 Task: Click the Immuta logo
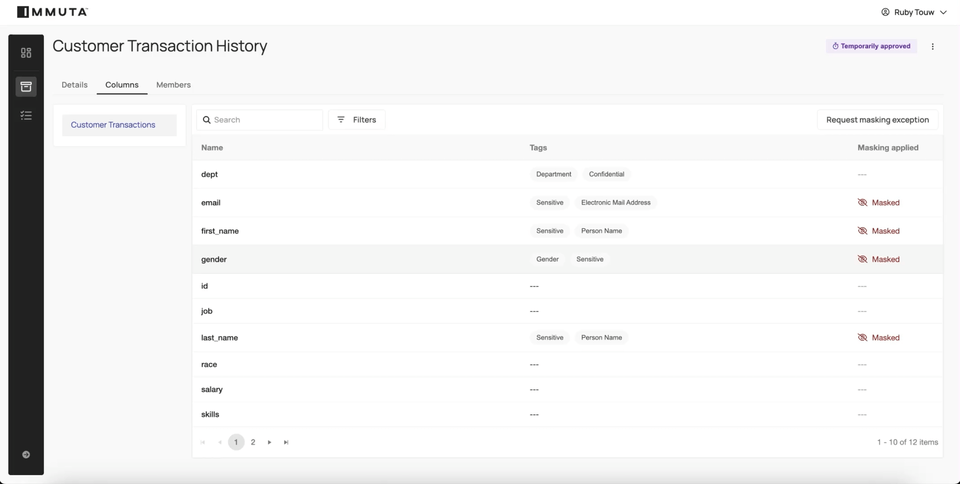[52, 12]
